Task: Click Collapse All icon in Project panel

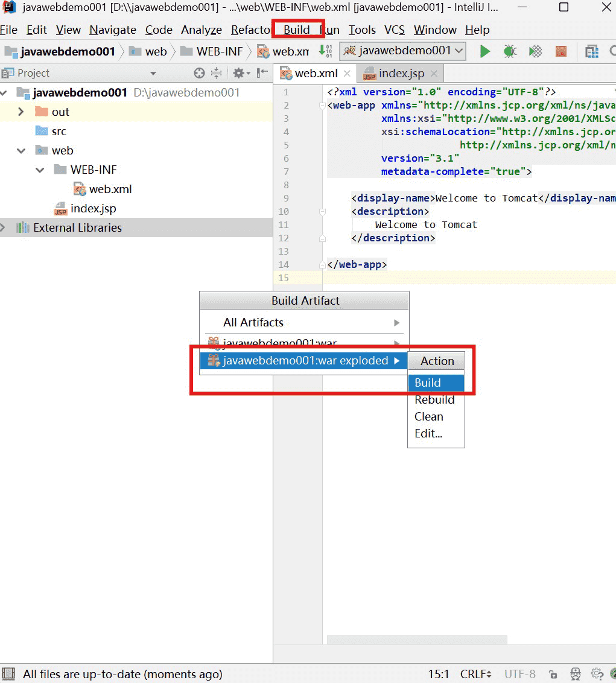Action: coord(217,73)
